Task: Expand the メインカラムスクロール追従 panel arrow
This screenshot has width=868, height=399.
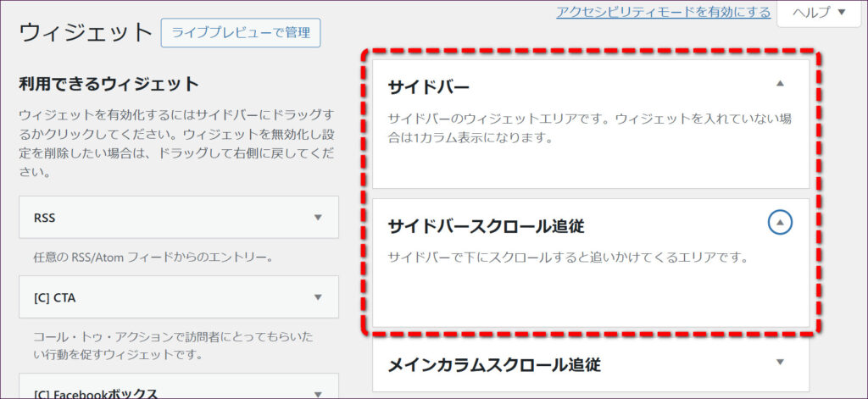Action: (780, 363)
